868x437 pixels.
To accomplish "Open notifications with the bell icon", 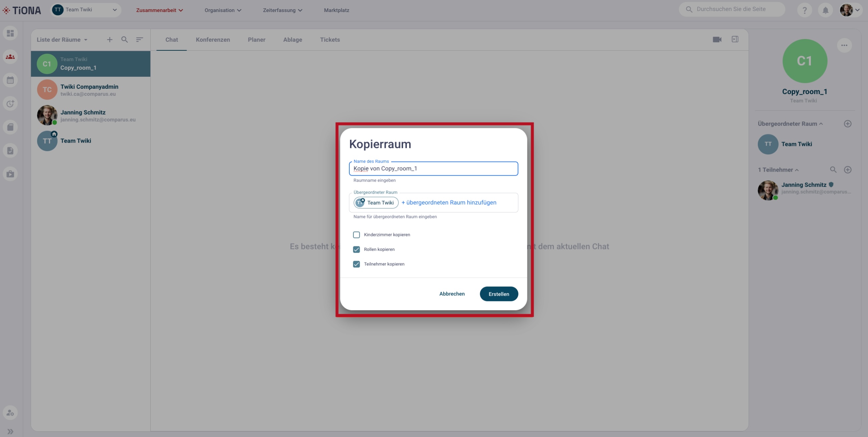I will tap(826, 10).
